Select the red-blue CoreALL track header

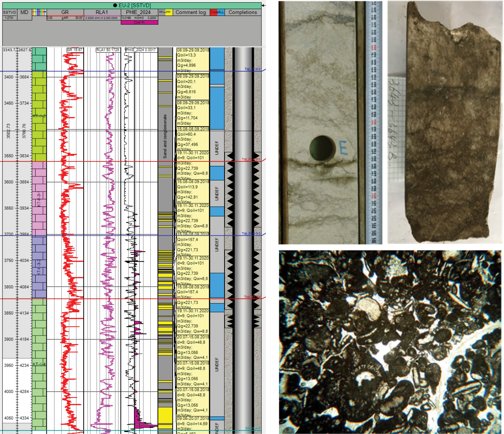(x=217, y=12)
